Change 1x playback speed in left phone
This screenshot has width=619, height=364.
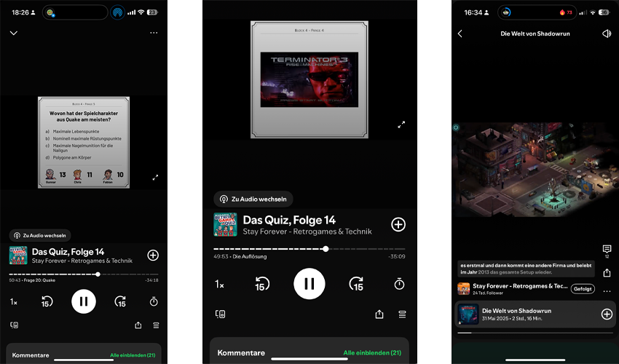[13, 301]
